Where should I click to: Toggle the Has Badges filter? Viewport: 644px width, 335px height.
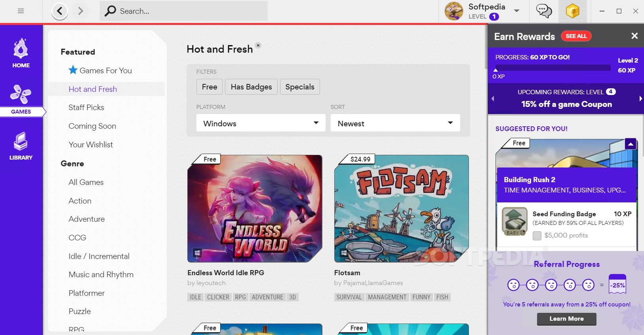point(252,87)
